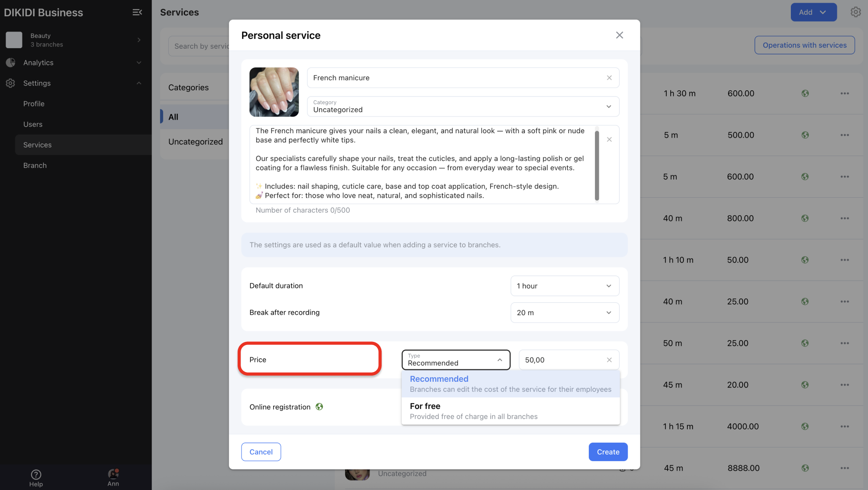This screenshot has height=490, width=868.
Task: Click the Online registration globe icon
Action: [x=319, y=407]
